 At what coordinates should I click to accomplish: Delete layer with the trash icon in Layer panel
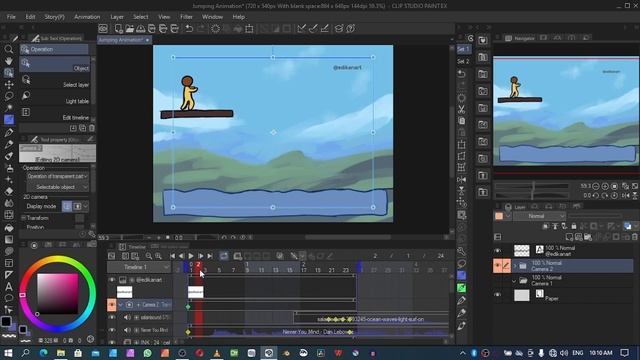pos(635,237)
